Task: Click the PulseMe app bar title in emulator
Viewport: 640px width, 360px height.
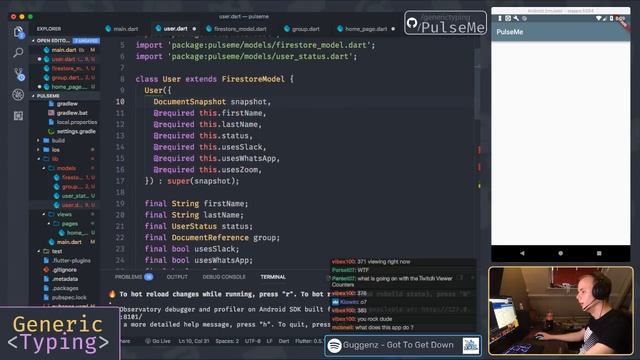Action: pos(510,32)
